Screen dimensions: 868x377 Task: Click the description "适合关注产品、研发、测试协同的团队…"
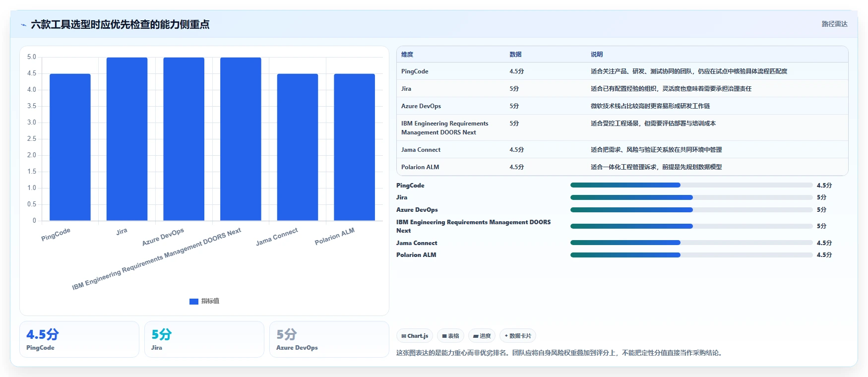click(689, 71)
